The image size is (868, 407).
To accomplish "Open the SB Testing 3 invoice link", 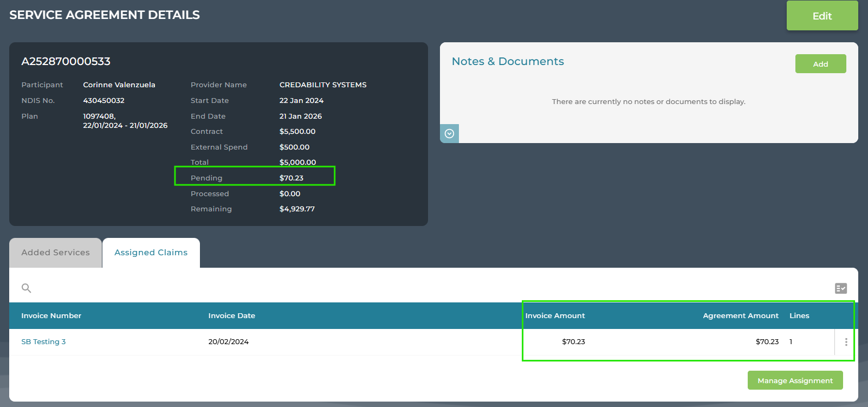I will [43, 342].
